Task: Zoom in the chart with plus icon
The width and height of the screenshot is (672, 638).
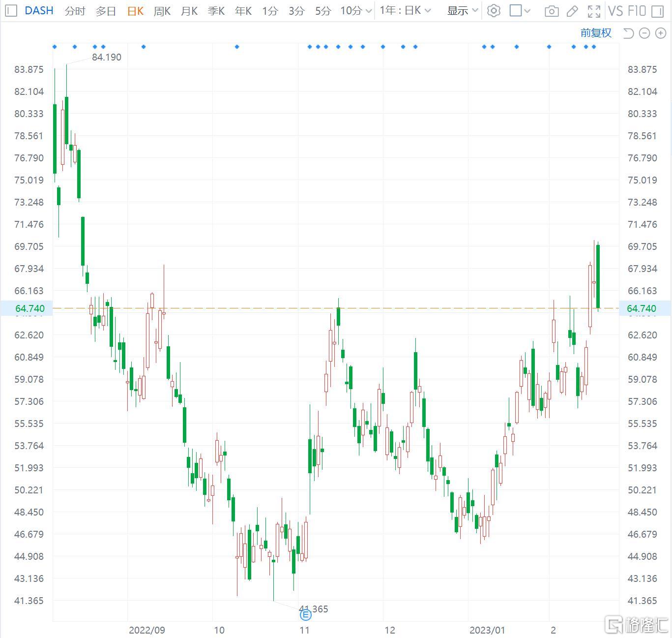Action: (x=660, y=33)
